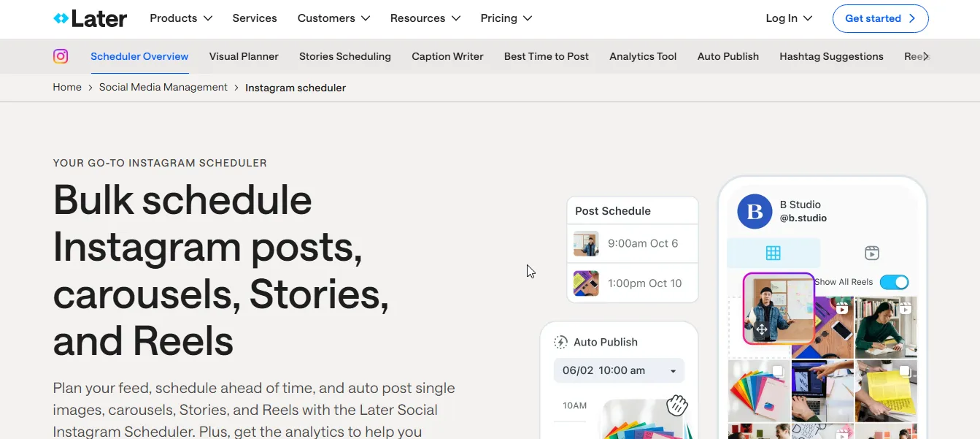Viewport: 980px width, 439px height.
Task: Open Hashtag Suggestions tab
Action: tap(831, 56)
